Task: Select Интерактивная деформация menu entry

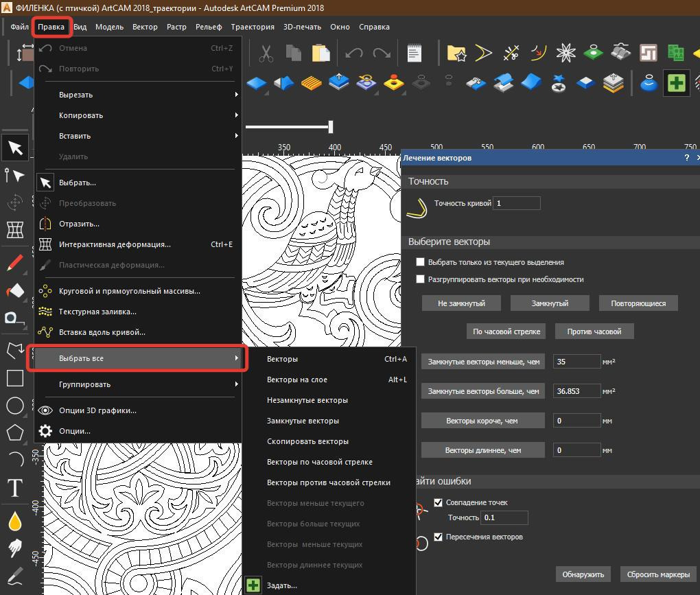Action: (139, 244)
